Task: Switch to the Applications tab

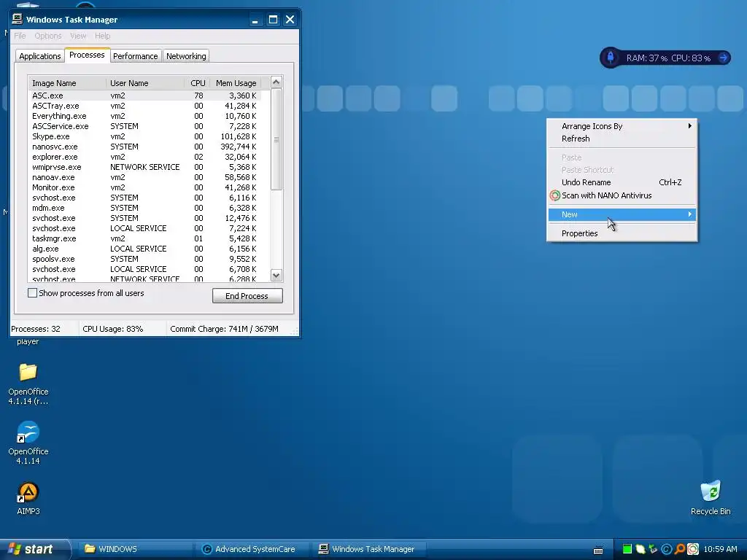Action: click(39, 56)
